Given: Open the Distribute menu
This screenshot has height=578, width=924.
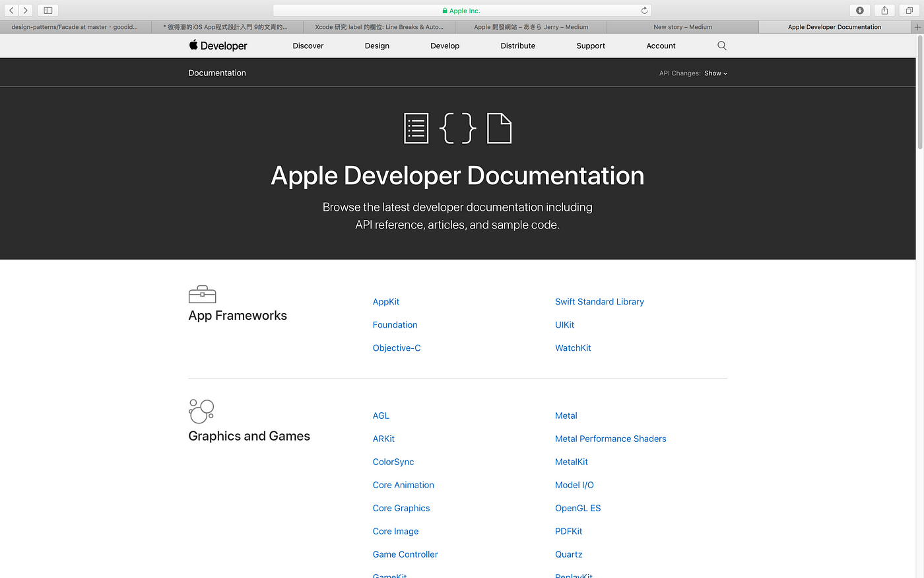Looking at the screenshot, I should [518, 46].
